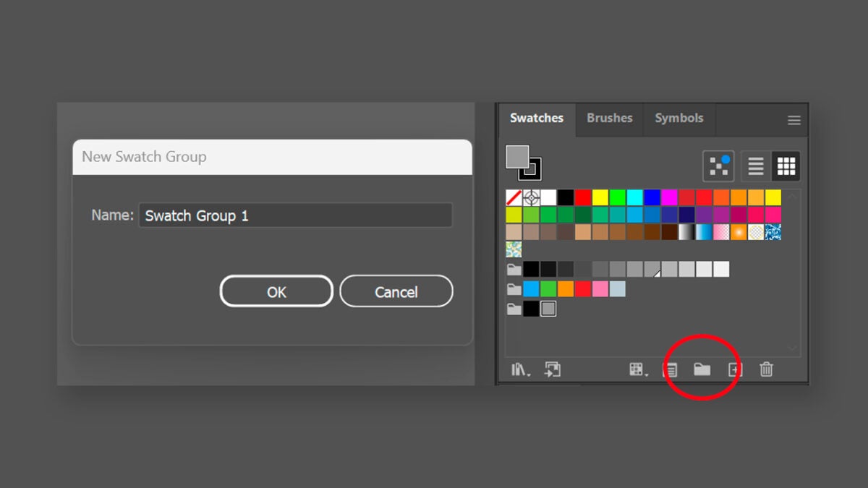Click the New Swatch icon
The image size is (868, 488).
tap(734, 369)
